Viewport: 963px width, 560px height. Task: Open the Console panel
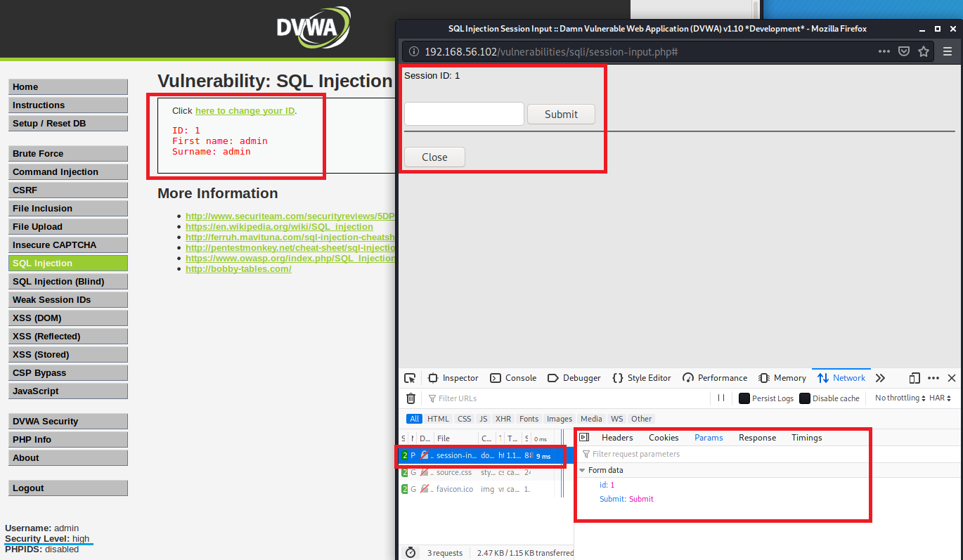point(512,378)
